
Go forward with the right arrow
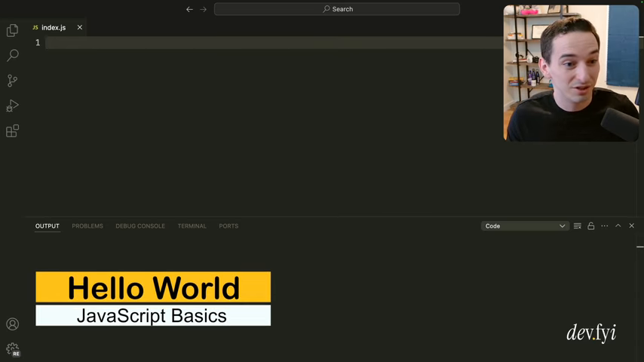(x=204, y=9)
